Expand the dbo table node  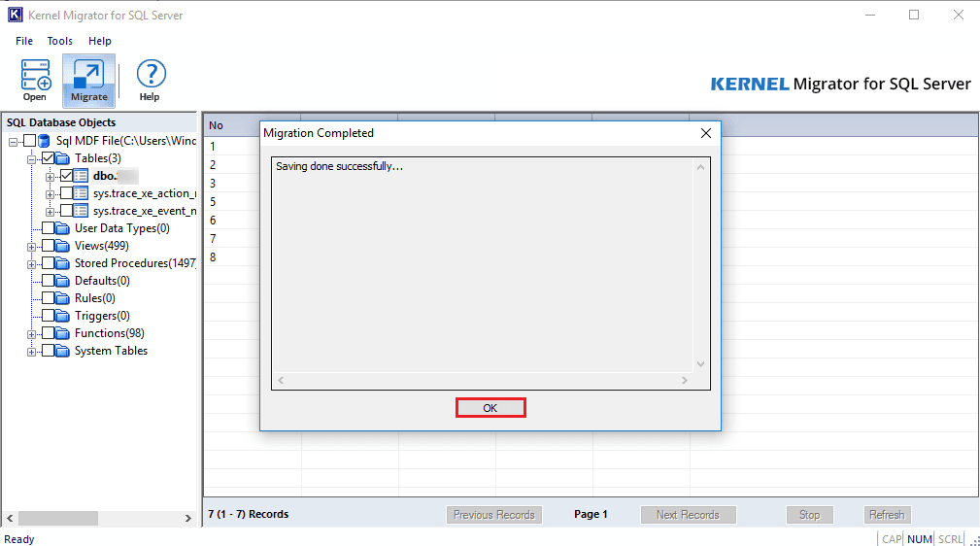50,177
